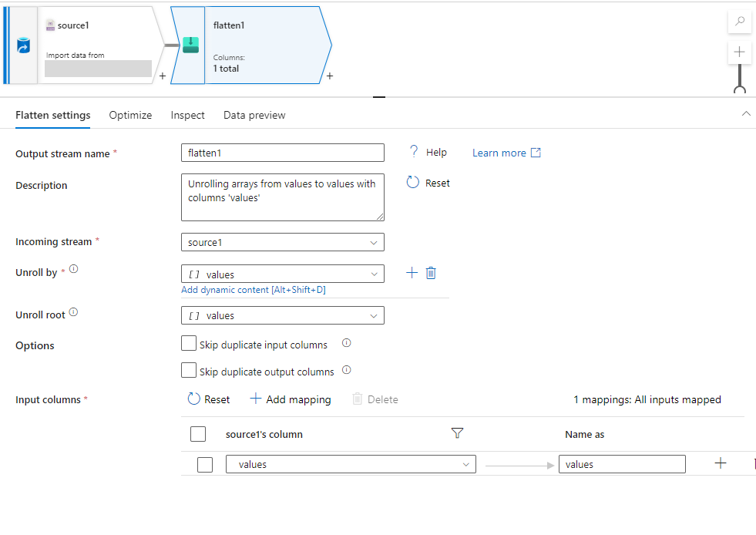Select all mappings header checkbox
This screenshot has height=535, width=756.
[x=198, y=434]
